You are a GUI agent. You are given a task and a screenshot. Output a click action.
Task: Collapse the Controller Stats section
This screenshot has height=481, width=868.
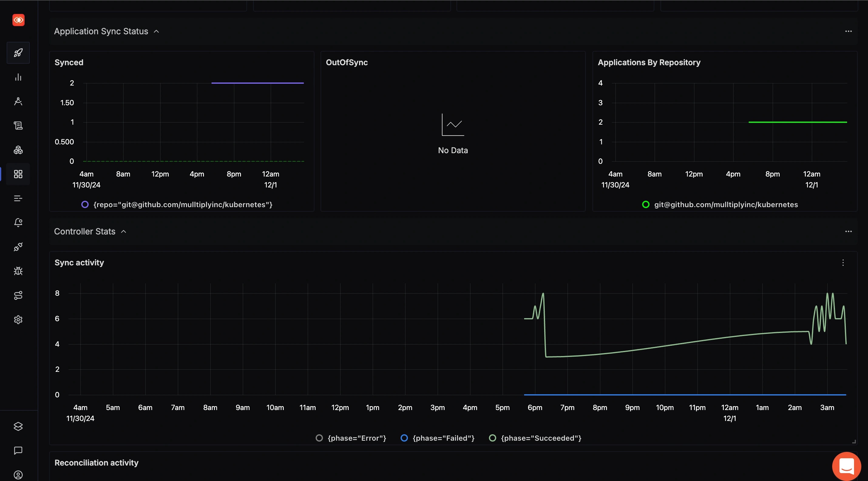click(124, 232)
